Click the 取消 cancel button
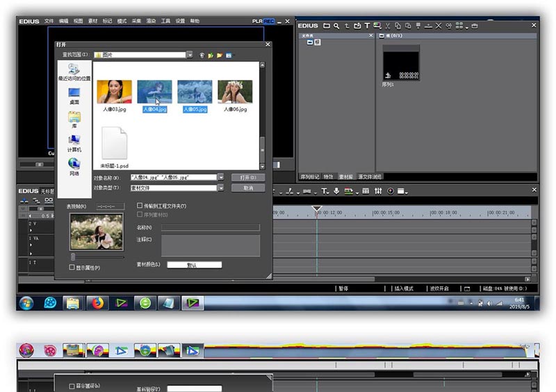This screenshot has height=392, width=556. [x=248, y=188]
